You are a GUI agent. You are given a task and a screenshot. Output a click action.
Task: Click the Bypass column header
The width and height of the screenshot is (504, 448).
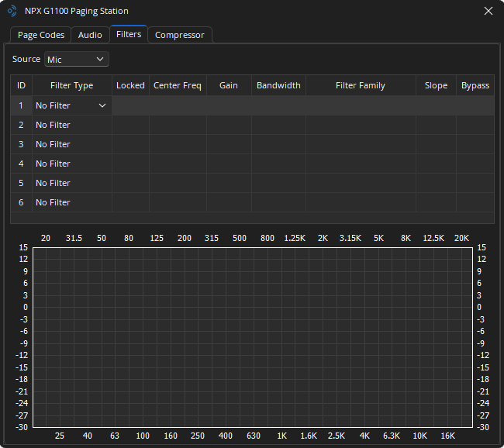(475, 85)
